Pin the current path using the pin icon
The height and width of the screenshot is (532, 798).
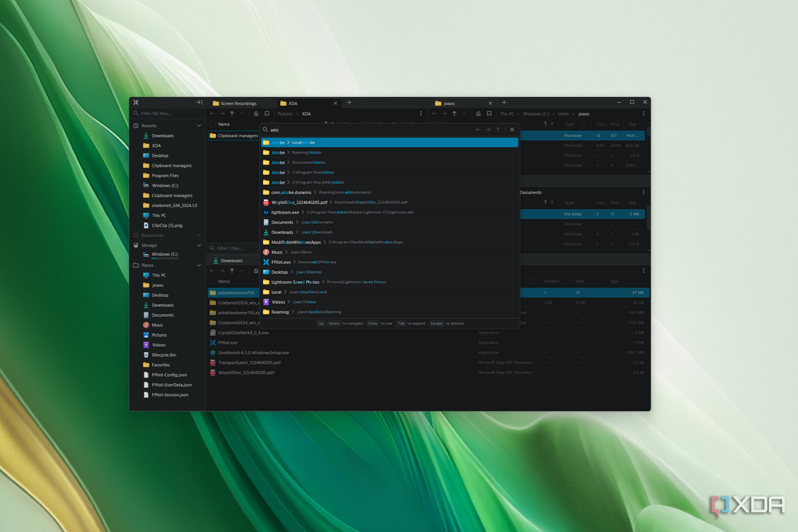(256, 113)
